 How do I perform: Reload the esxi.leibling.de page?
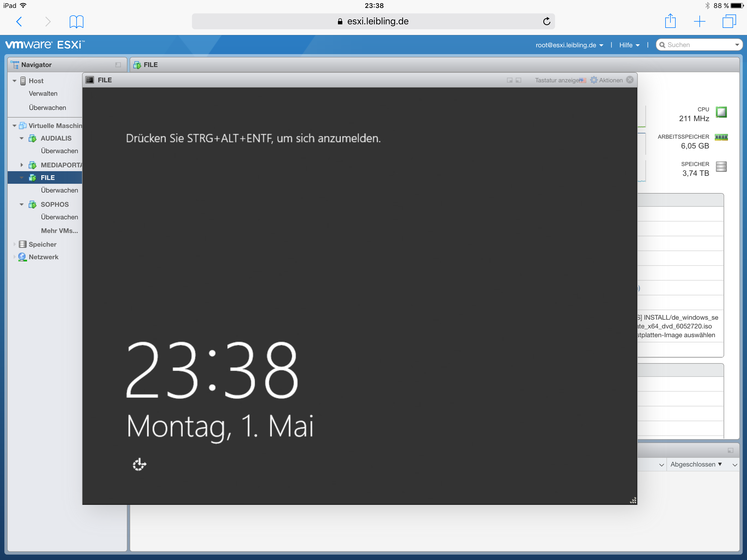click(546, 21)
